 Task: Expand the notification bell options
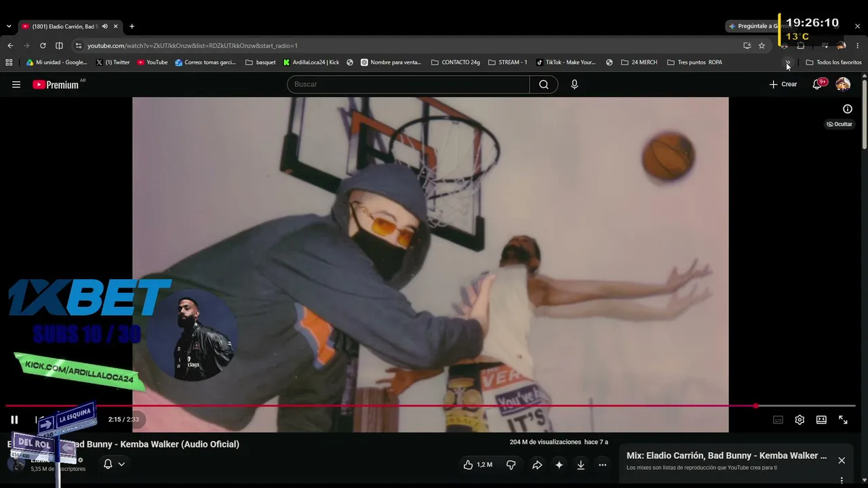[x=114, y=464]
